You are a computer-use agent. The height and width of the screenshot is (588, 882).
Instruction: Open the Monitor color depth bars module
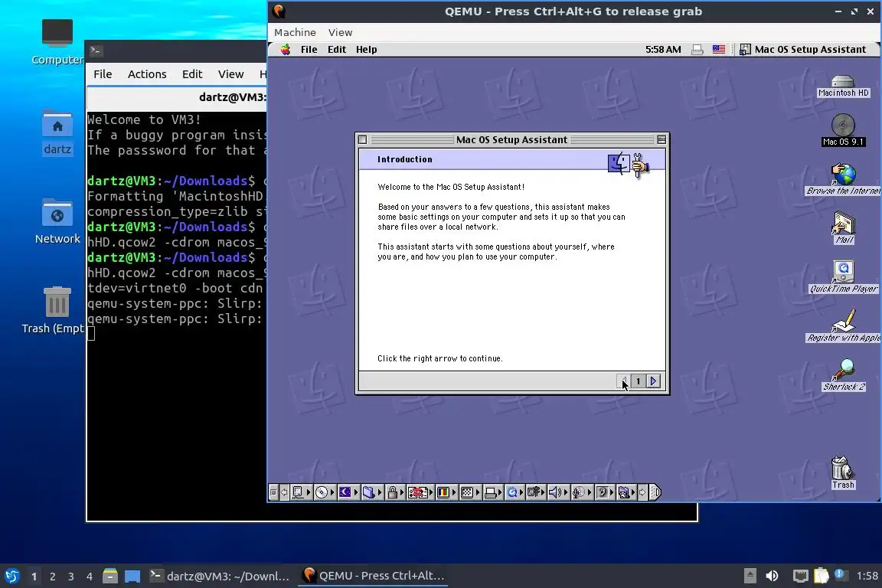(x=446, y=492)
